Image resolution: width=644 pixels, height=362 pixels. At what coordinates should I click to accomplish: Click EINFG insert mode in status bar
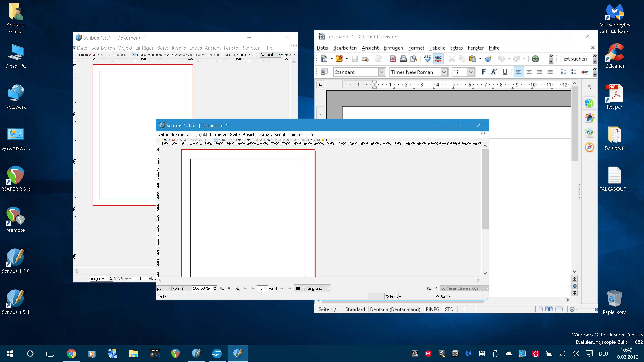(432, 309)
